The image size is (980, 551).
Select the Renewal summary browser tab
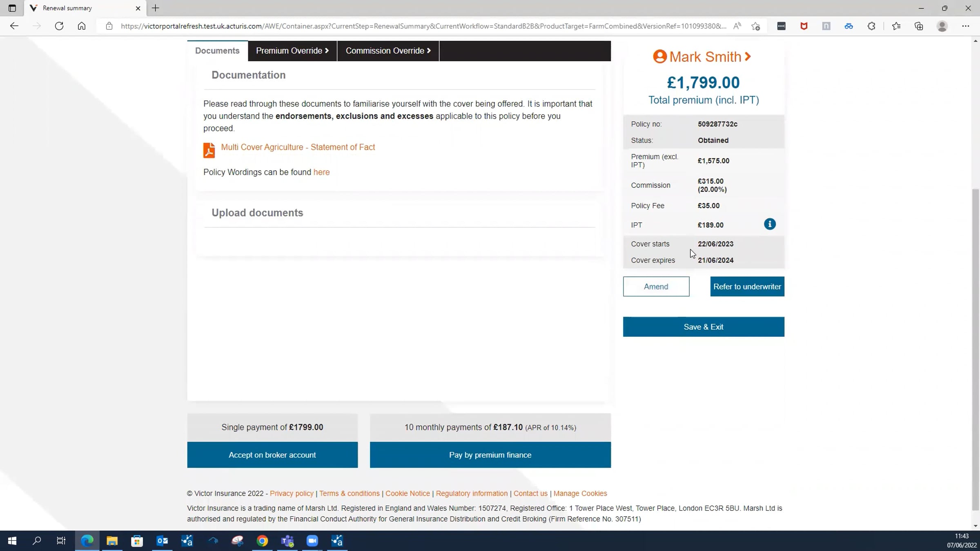[82, 8]
